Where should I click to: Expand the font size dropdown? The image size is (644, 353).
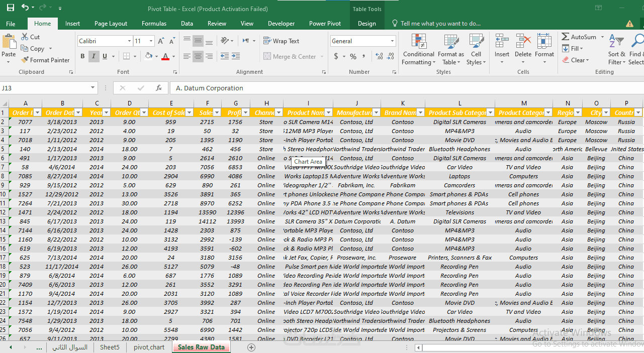coord(151,41)
